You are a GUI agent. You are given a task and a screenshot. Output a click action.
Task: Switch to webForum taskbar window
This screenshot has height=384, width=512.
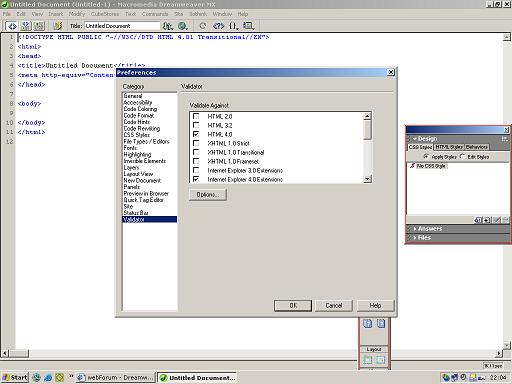(115, 377)
